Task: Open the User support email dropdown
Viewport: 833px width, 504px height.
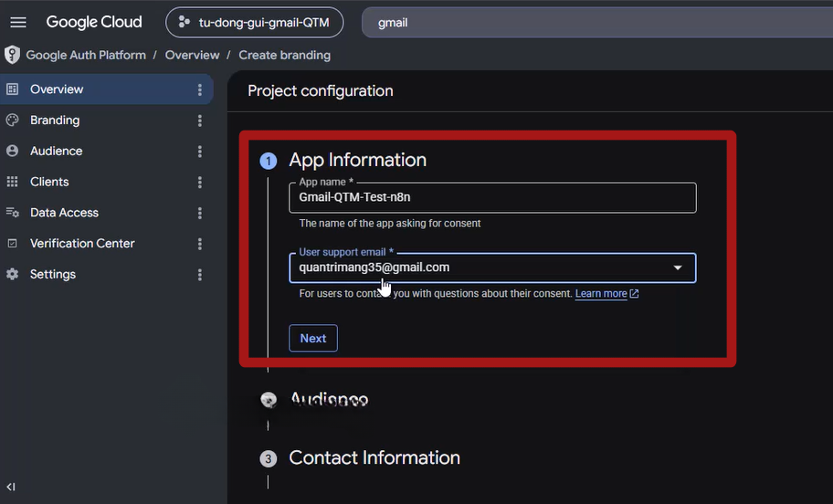Action: (x=492, y=268)
